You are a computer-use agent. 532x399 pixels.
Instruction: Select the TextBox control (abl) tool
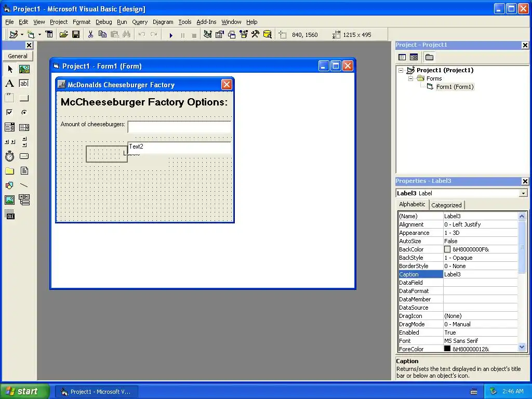(x=24, y=84)
